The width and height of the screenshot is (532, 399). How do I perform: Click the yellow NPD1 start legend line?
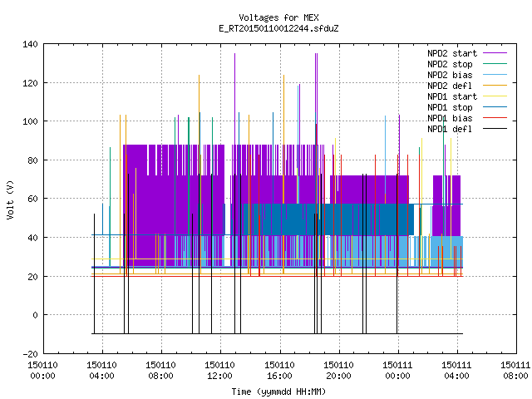(x=495, y=96)
